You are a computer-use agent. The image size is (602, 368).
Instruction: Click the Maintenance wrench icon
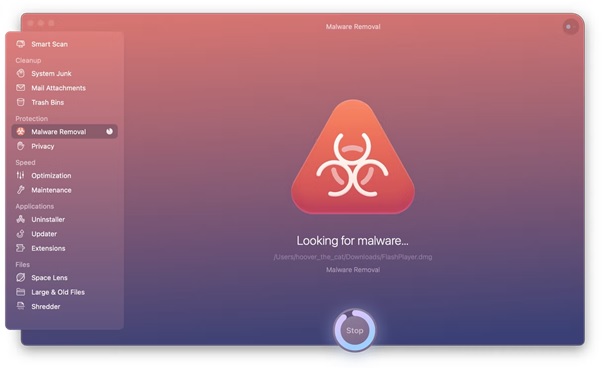[x=21, y=190]
